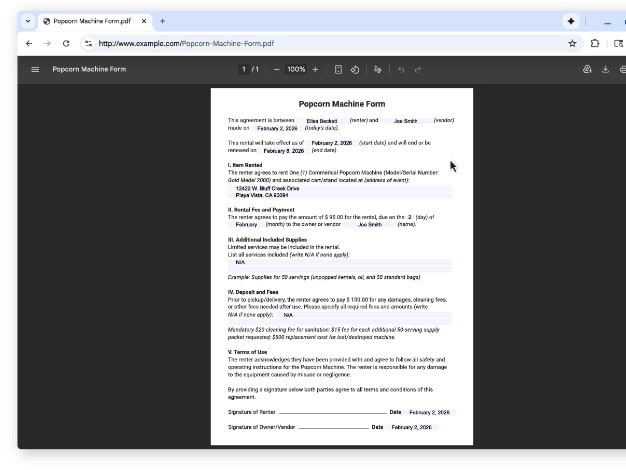The height and width of the screenshot is (470, 626).
Task: Open a new browser tab
Action: [x=163, y=20]
